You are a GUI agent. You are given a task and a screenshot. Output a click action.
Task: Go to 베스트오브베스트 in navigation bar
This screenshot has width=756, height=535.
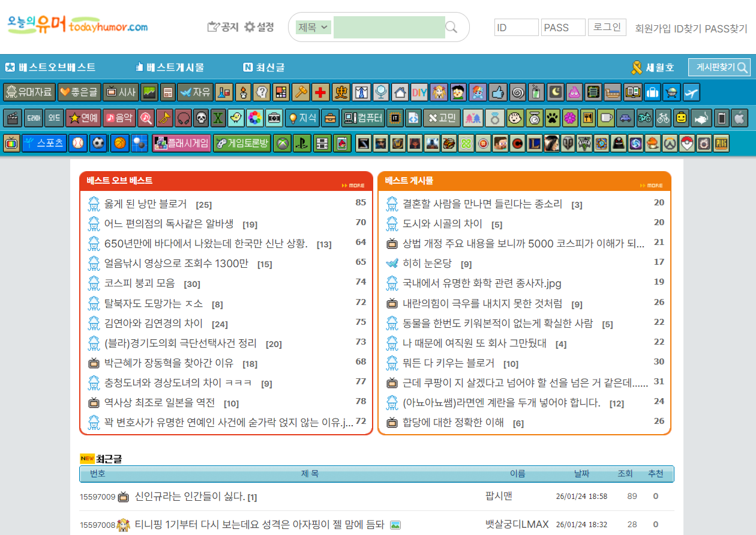[50, 67]
